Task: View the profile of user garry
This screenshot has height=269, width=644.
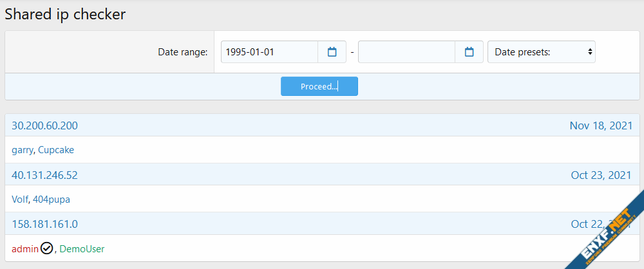Action: pyautogui.click(x=22, y=150)
